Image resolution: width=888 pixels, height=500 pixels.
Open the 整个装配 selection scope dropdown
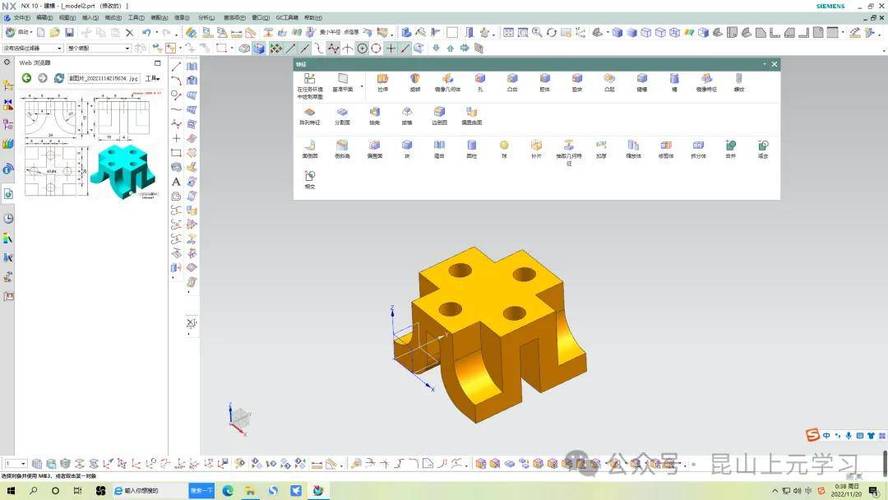coord(99,49)
